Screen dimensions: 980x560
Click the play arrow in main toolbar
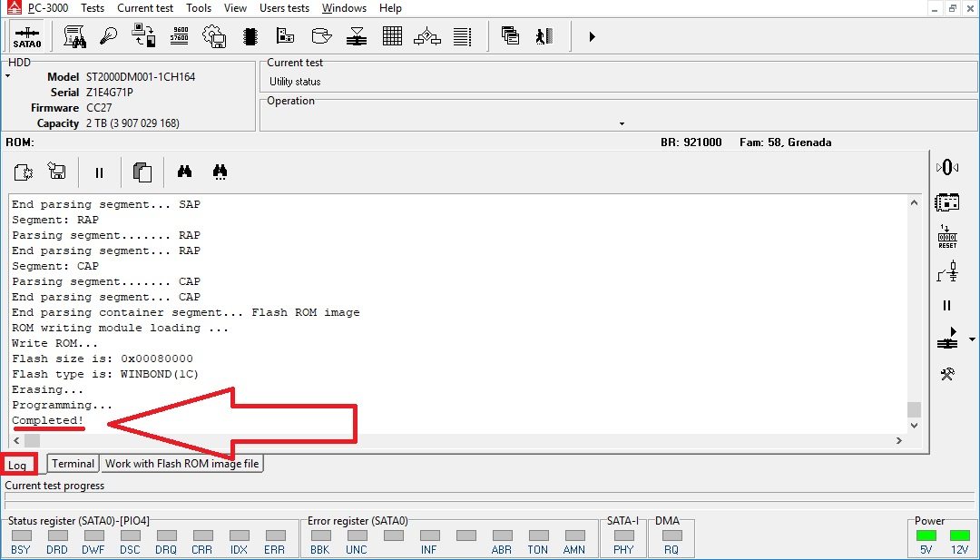(592, 37)
